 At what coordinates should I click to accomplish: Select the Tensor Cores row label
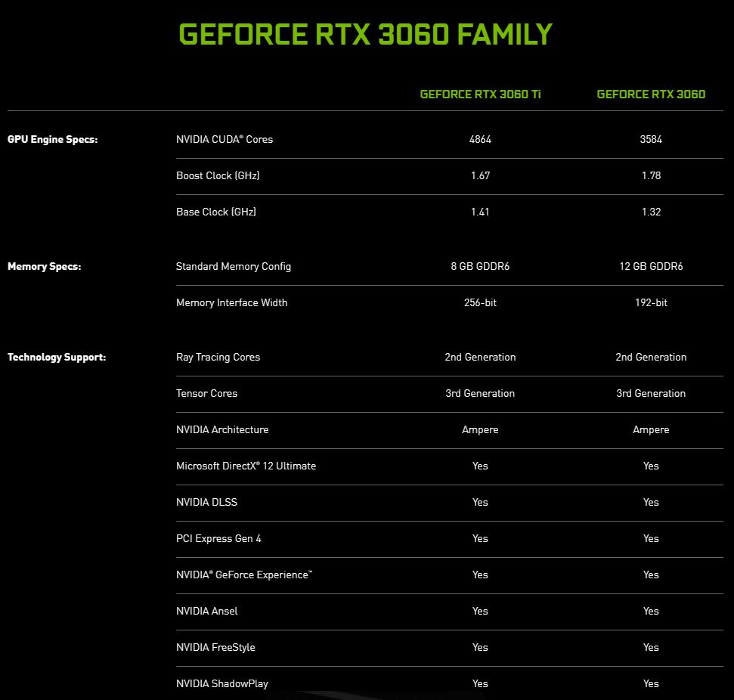click(206, 393)
